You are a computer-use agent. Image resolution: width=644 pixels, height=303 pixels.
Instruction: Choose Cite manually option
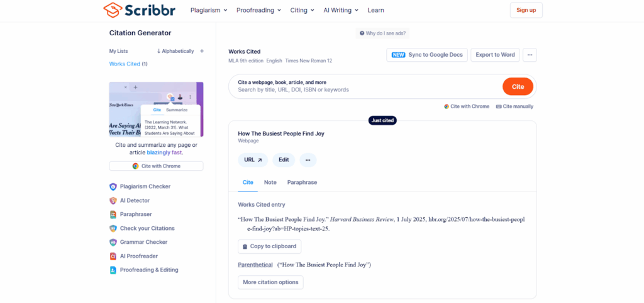pos(514,106)
